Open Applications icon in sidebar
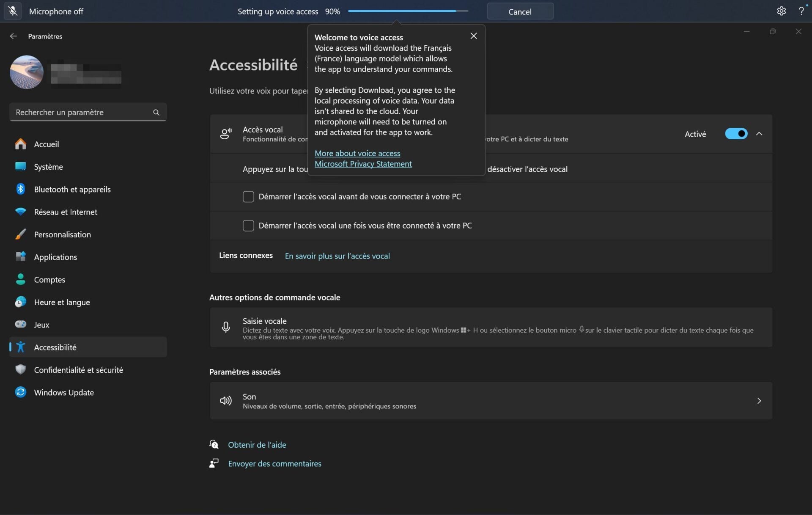The height and width of the screenshot is (515, 812). [x=20, y=256]
